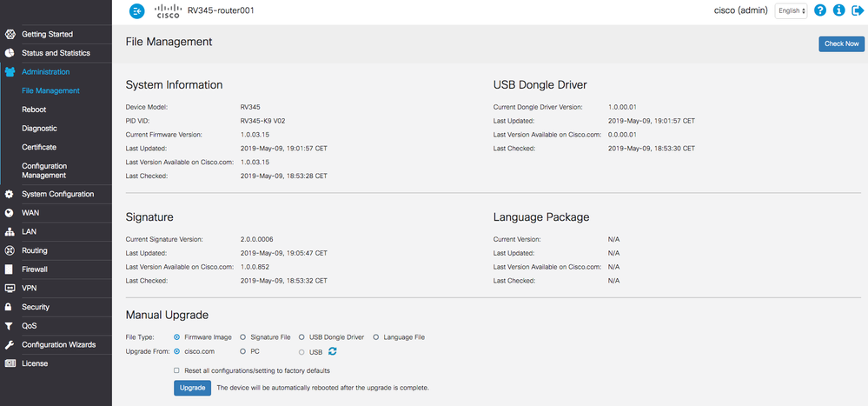Refresh the USB device list icon
868x406 pixels.
click(332, 351)
